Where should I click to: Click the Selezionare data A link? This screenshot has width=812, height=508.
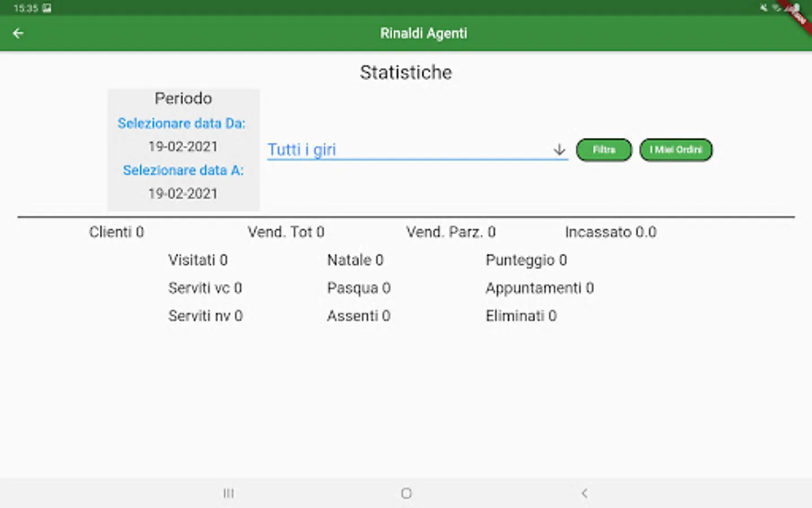tap(183, 170)
